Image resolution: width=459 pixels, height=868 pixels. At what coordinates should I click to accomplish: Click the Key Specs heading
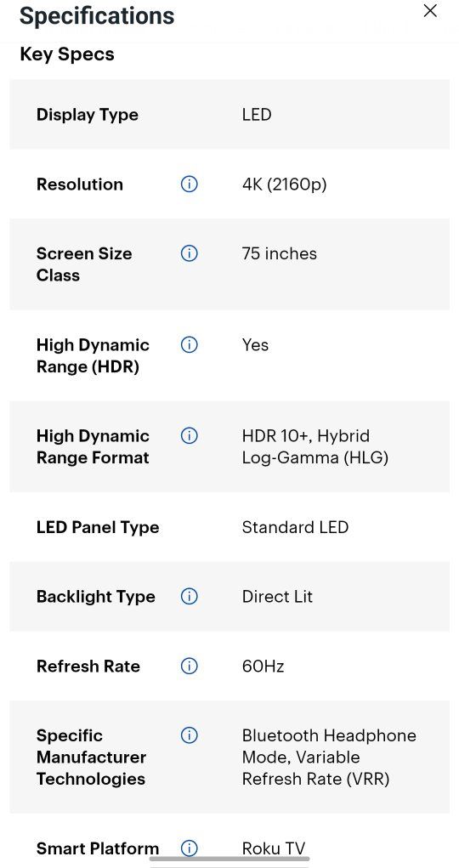67,54
